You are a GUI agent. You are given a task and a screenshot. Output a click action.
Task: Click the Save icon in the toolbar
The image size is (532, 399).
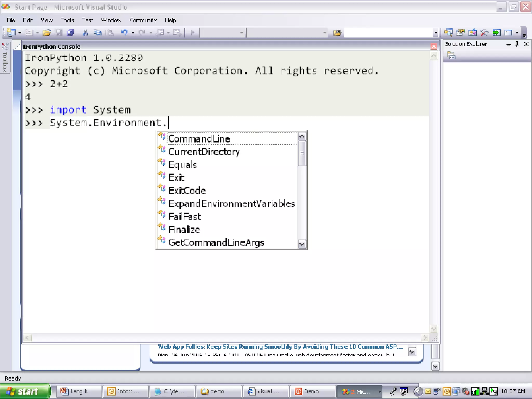59,32
